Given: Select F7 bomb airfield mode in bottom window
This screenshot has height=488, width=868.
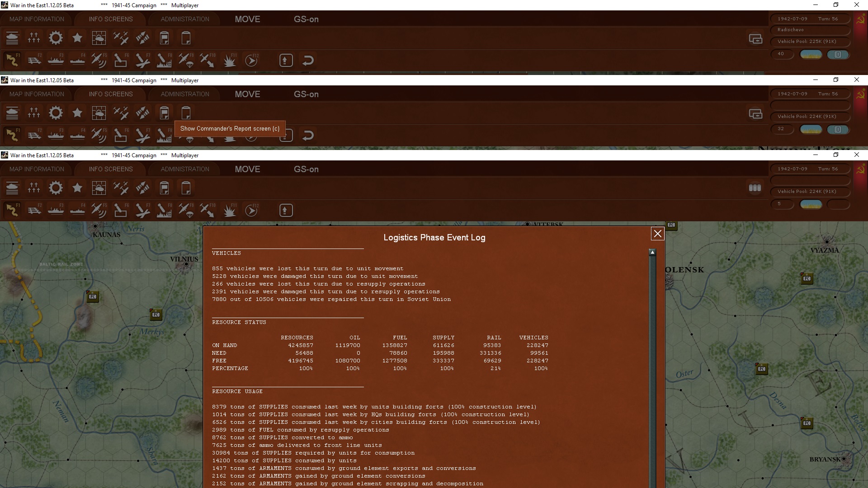Looking at the screenshot, I should point(142,210).
